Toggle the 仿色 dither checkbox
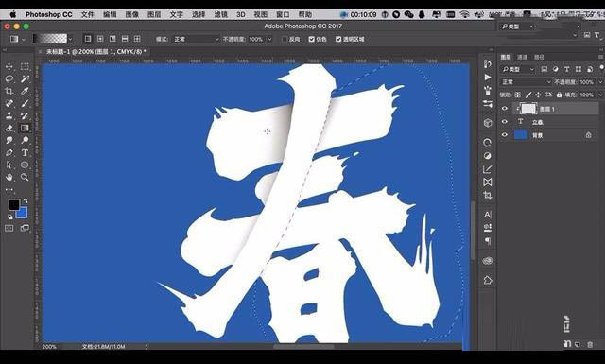 point(312,39)
